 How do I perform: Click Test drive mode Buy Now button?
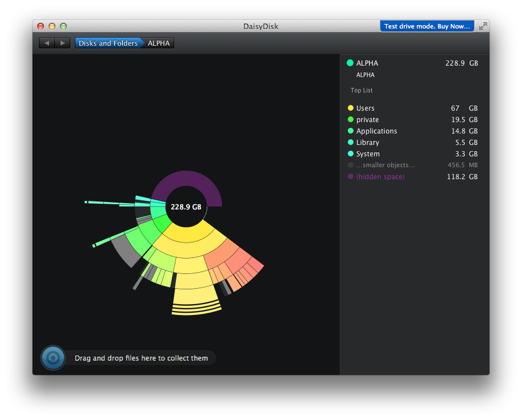pos(427,26)
